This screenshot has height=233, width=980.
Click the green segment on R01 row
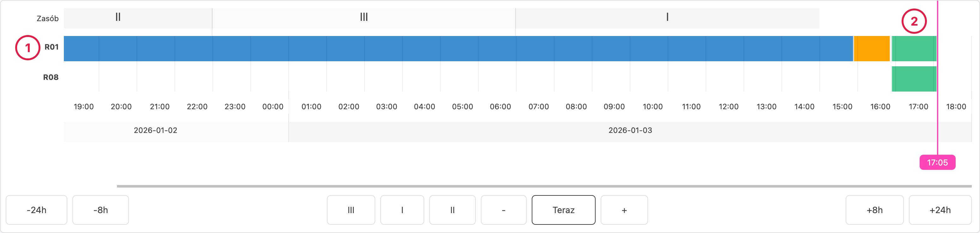(914, 49)
